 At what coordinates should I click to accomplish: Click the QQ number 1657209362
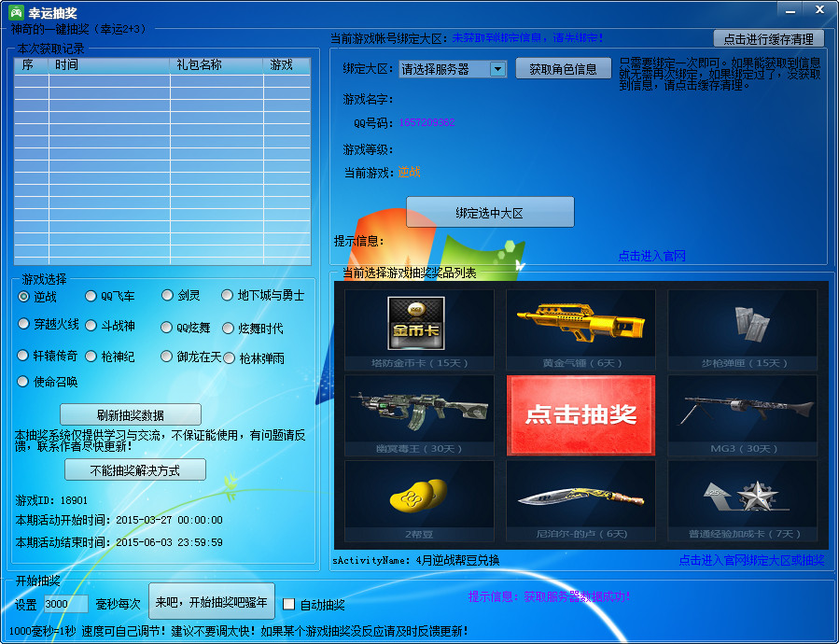[x=426, y=122]
